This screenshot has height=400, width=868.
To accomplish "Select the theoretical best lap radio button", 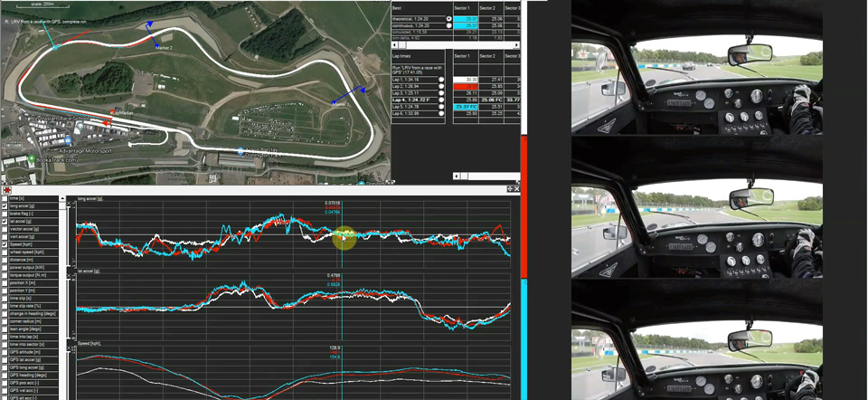I will pyautogui.click(x=448, y=19).
